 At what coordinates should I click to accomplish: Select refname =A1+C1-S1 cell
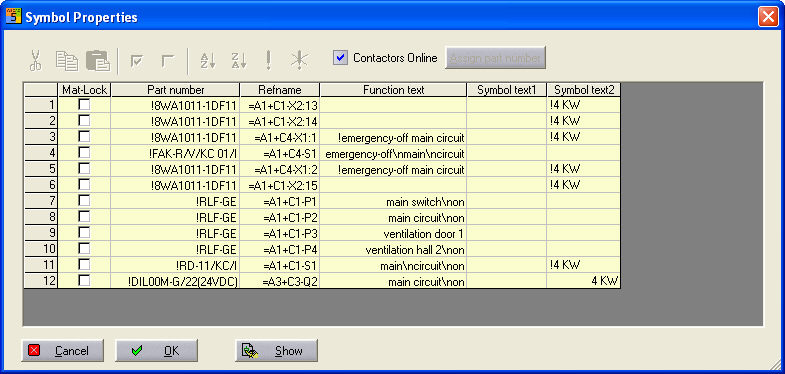pos(280,265)
